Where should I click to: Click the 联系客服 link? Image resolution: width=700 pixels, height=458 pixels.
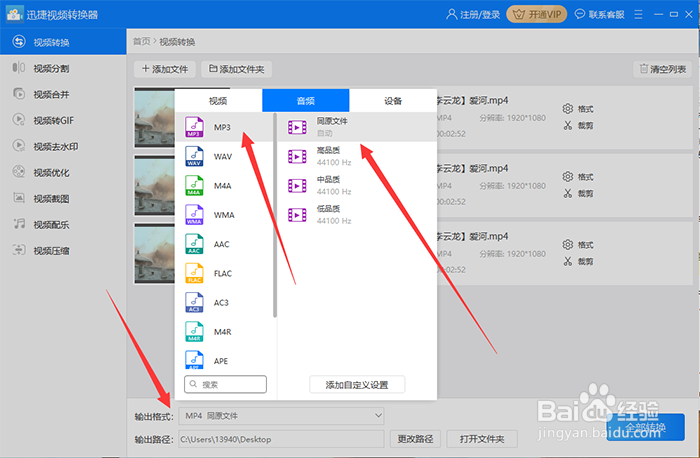600,15
